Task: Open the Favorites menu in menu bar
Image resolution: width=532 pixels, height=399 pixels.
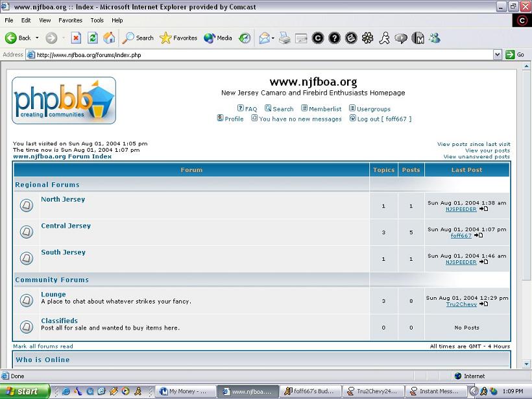Action: 70,20
